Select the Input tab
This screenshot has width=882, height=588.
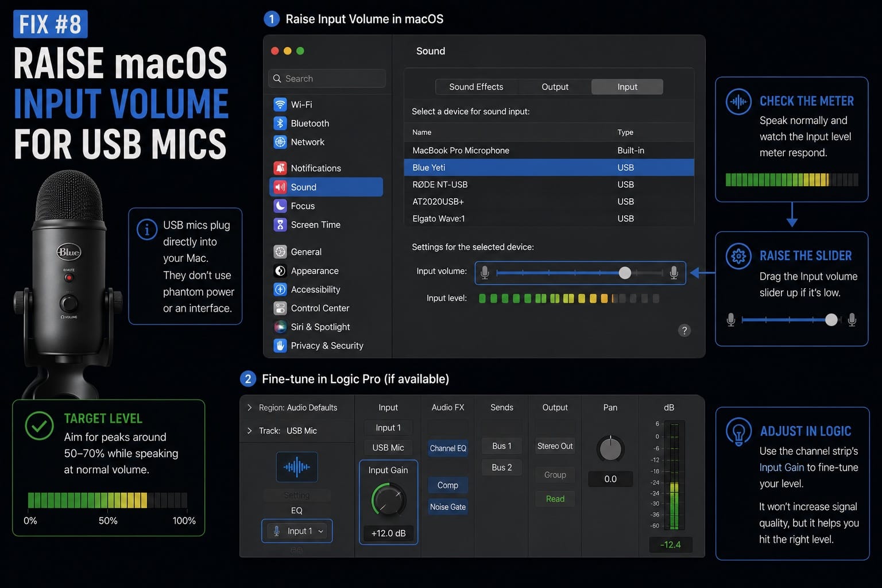628,87
